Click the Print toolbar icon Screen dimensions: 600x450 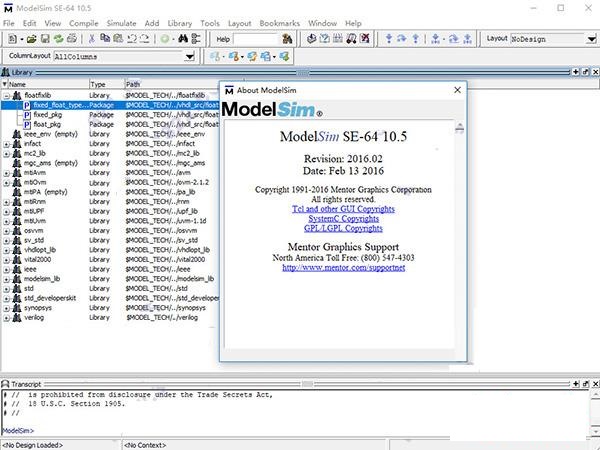click(72, 39)
